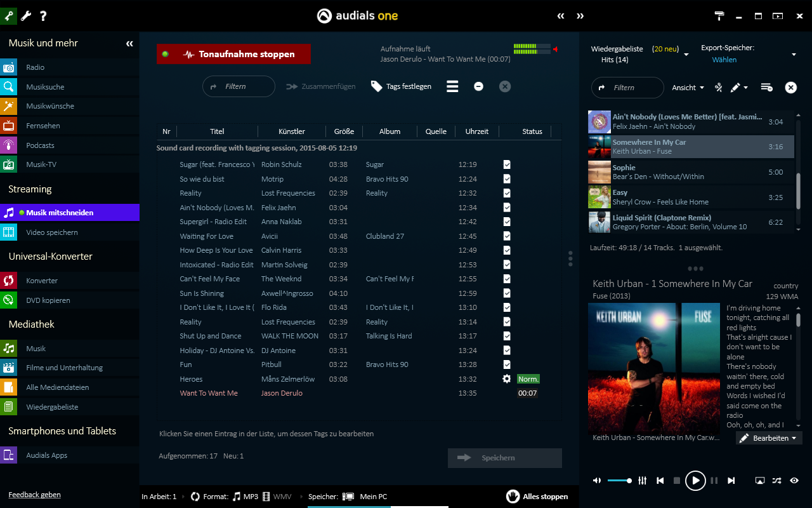Viewport: 812px width, 508px height.
Task: Toggle checkbox for Sun Is Shining
Action: 507,293
